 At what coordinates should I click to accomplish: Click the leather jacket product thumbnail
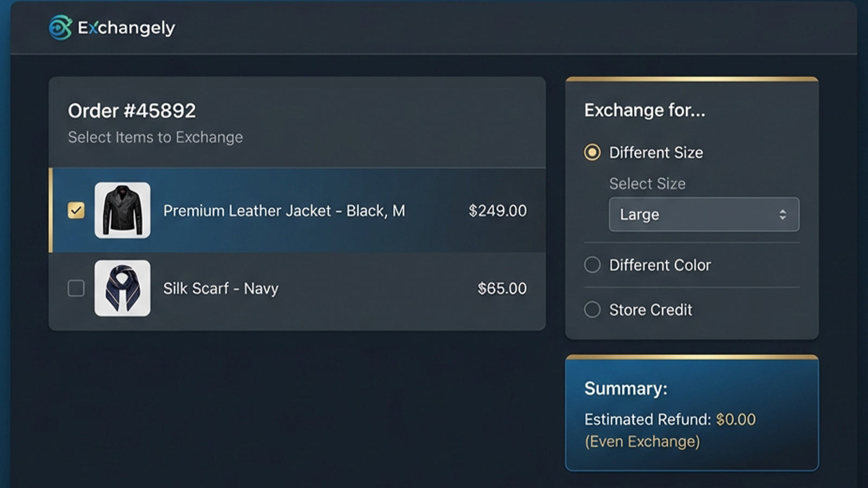[123, 211]
